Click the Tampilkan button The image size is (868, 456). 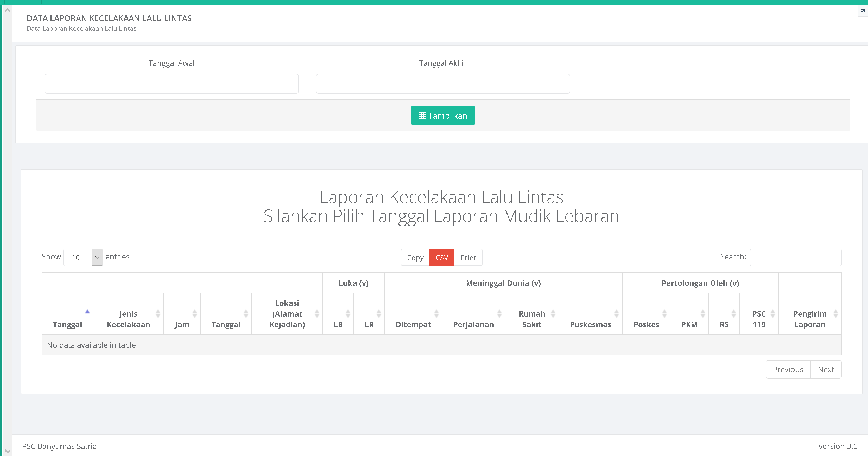click(442, 115)
